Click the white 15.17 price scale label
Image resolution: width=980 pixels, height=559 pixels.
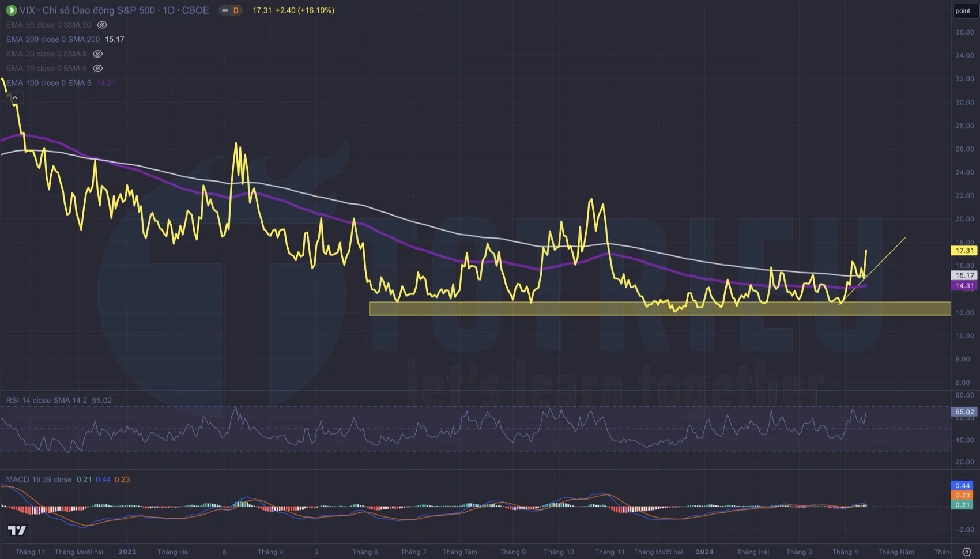click(x=964, y=275)
